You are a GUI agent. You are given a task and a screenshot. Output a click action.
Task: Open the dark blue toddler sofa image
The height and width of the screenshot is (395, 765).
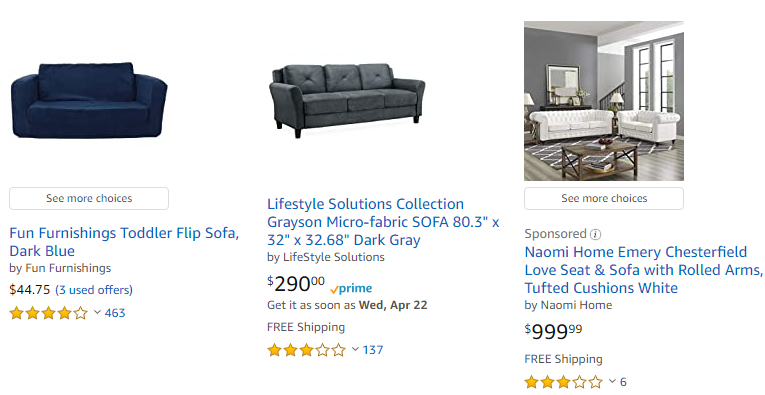[89, 100]
